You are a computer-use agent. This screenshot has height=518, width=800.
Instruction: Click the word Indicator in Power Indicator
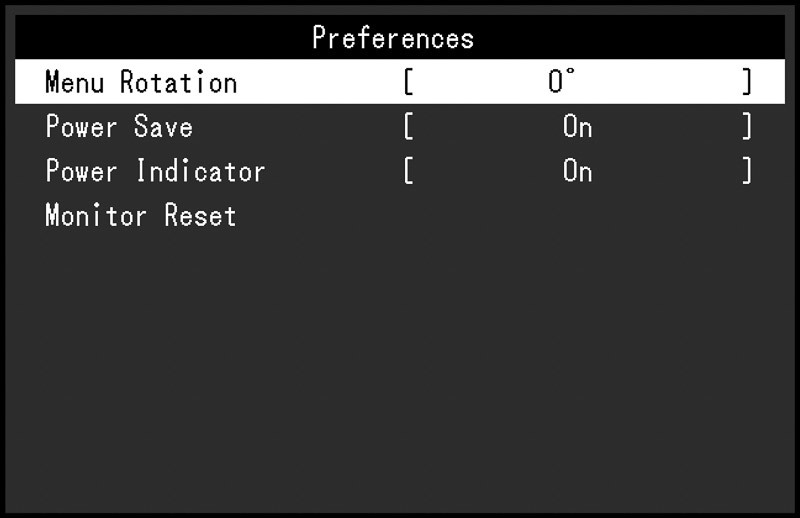pos(201,170)
